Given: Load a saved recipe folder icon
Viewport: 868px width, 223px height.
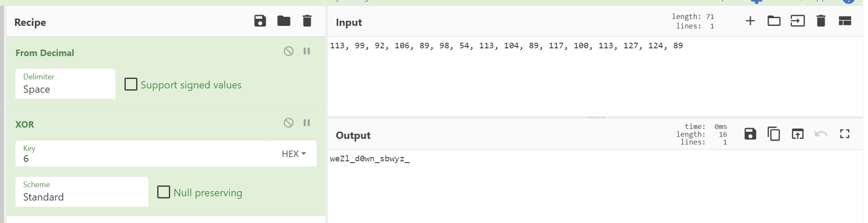Looking at the screenshot, I should click(x=283, y=21).
